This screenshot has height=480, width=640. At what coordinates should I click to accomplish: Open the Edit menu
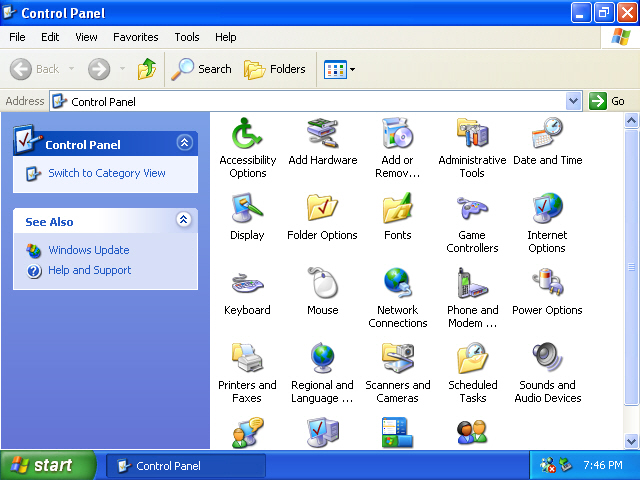[50, 37]
